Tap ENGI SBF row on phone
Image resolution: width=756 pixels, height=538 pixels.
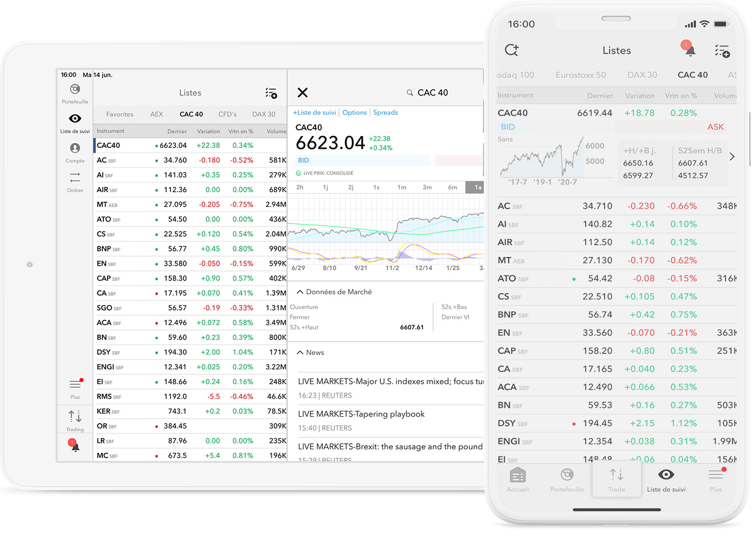617,441
